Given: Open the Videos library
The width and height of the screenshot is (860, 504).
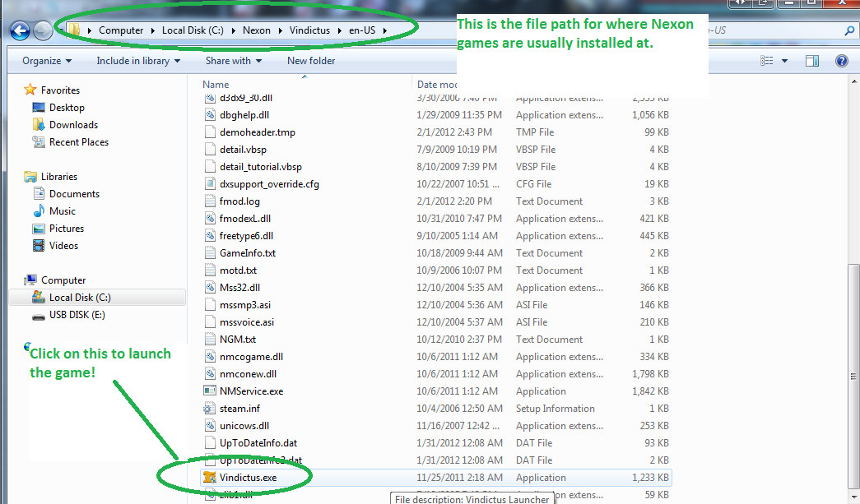Looking at the screenshot, I should pyautogui.click(x=63, y=246).
